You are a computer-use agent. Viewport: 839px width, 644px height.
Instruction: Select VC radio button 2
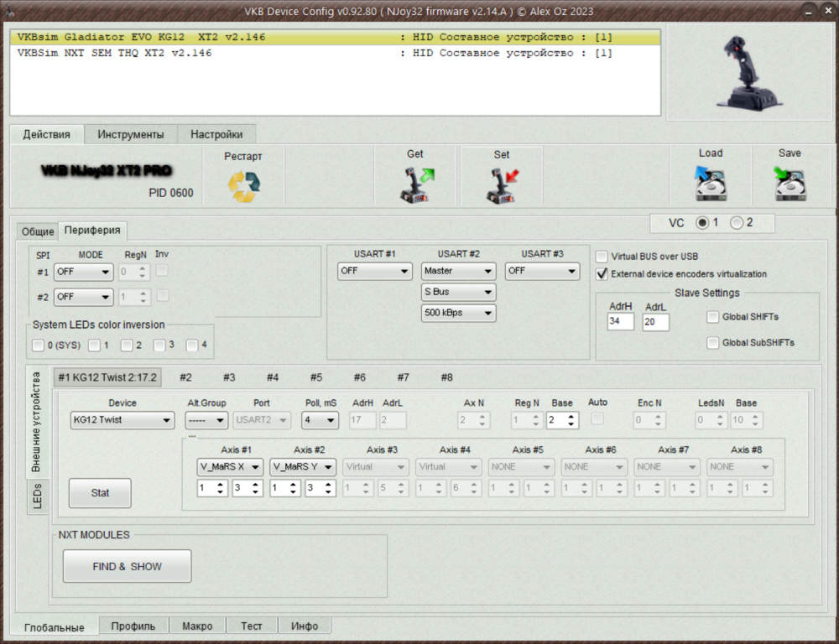[737, 223]
